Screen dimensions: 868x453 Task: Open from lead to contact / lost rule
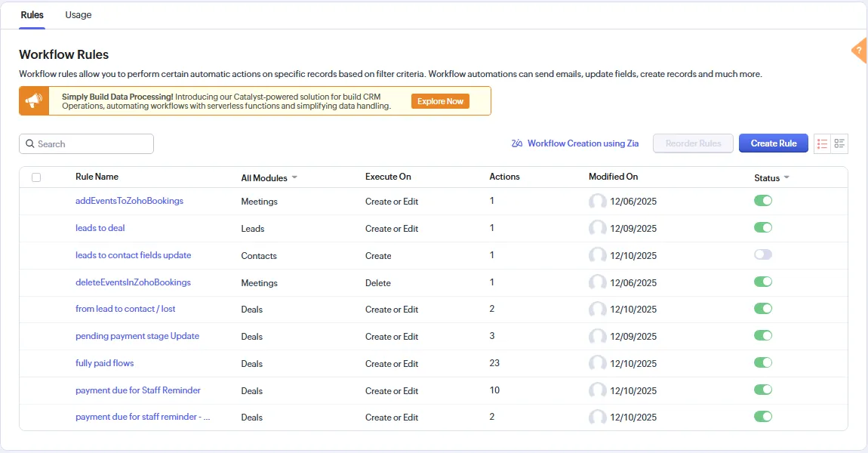pos(125,309)
